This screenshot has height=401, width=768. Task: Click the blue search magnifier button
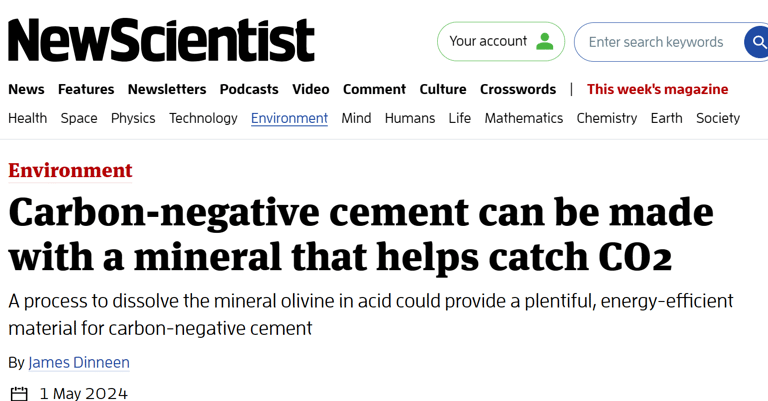pyautogui.click(x=757, y=42)
